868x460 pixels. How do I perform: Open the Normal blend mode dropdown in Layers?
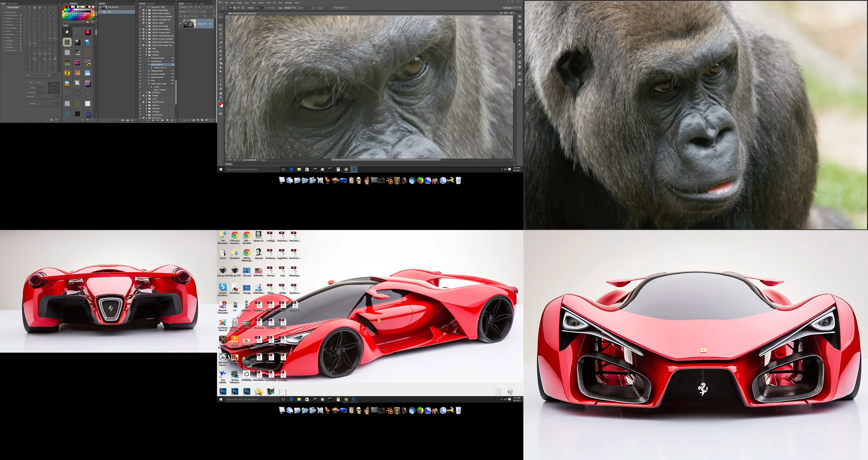pos(189,11)
